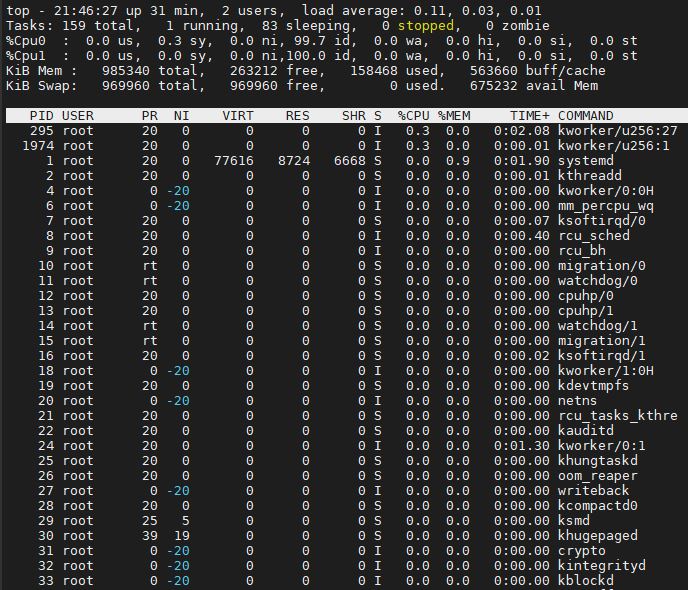Viewport: 688px width, 590px height.
Task: Click the cpuhp/0 command name
Action: click(586, 296)
